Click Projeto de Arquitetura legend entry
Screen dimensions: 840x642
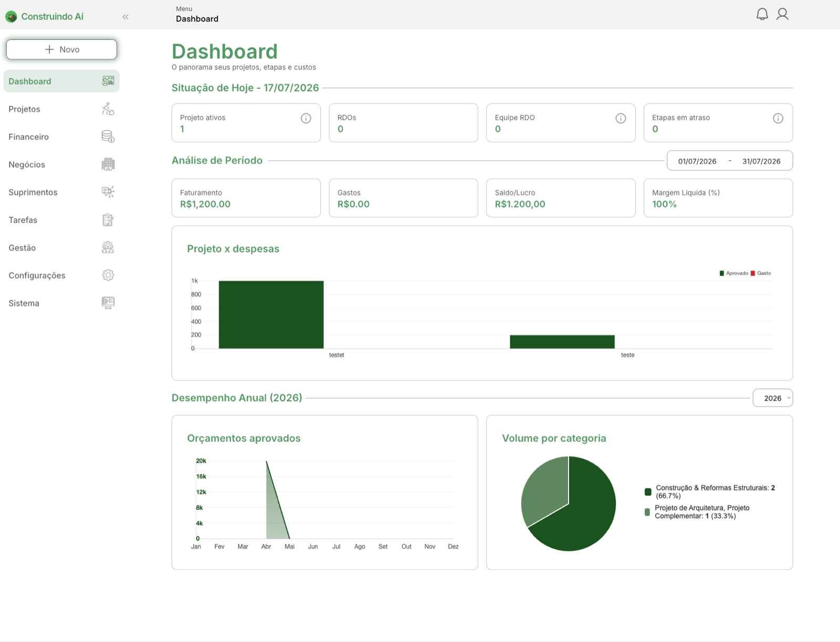point(697,512)
